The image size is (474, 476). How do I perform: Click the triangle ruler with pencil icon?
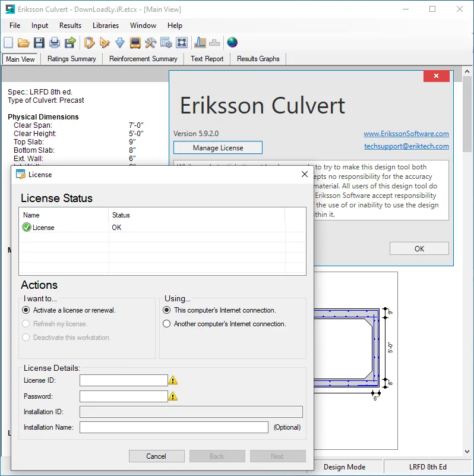(x=105, y=43)
